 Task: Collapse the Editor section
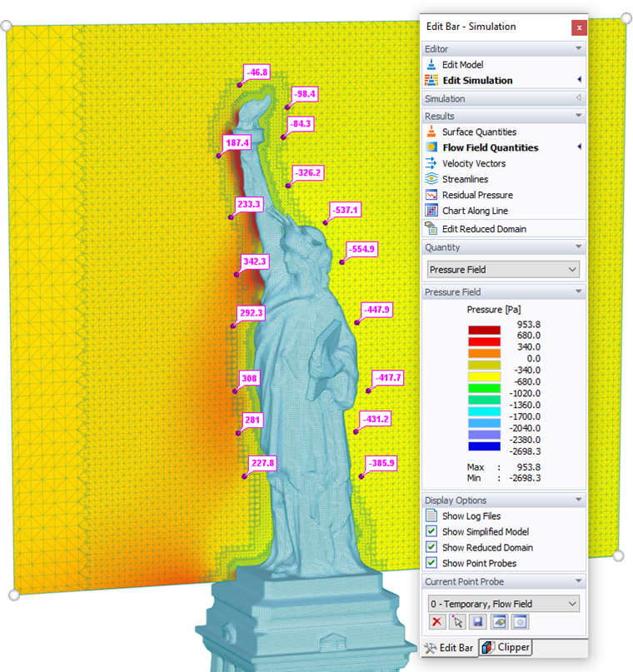(x=578, y=48)
